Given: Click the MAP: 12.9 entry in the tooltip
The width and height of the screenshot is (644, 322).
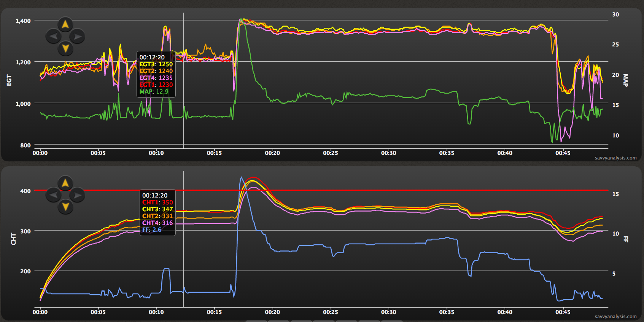Looking at the screenshot, I should click(x=154, y=92).
